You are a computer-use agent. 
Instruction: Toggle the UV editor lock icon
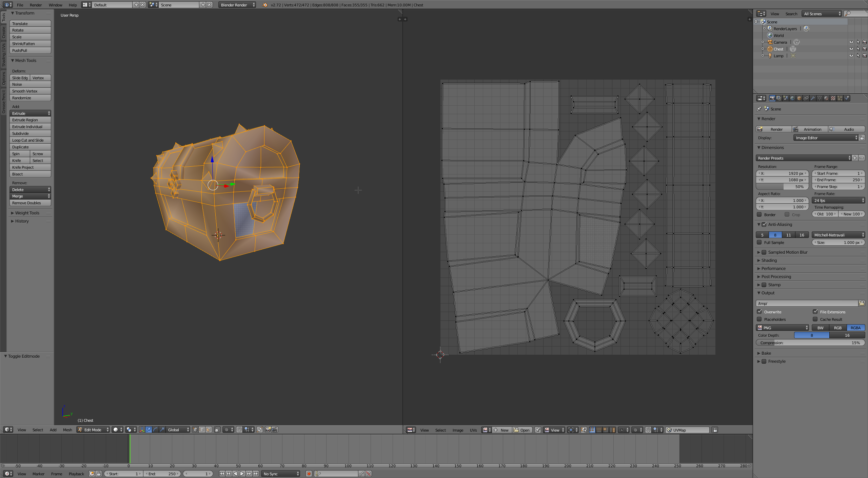[x=715, y=430]
